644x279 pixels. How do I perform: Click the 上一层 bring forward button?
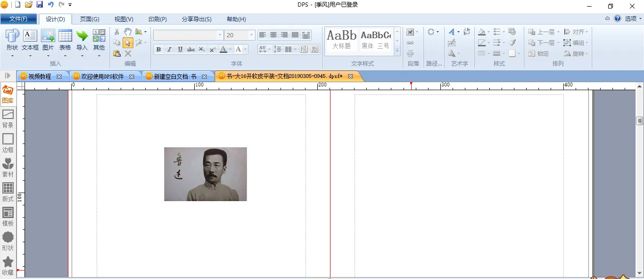pyautogui.click(x=543, y=32)
